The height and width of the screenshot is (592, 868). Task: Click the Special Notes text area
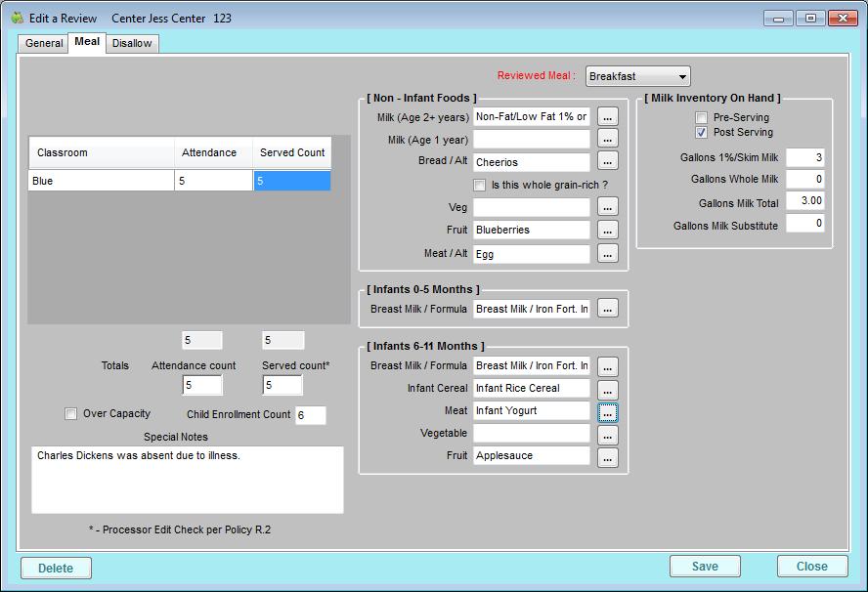(x=187, y=480)
